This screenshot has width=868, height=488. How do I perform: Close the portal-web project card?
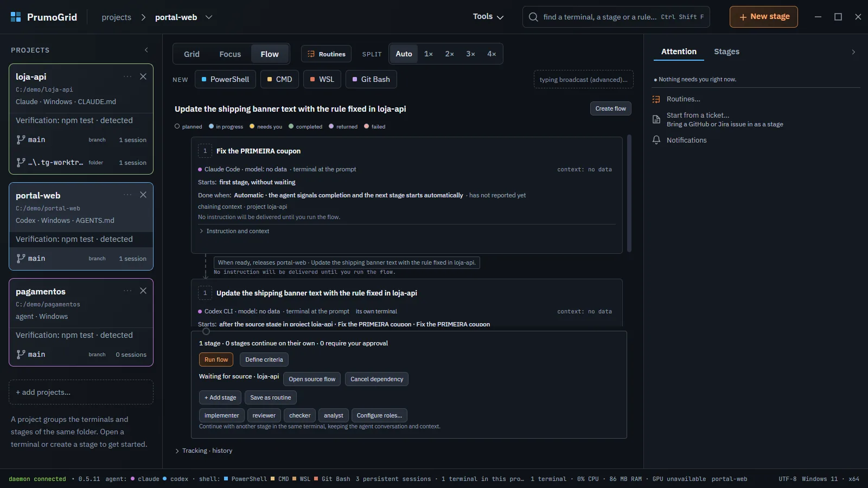143,195
